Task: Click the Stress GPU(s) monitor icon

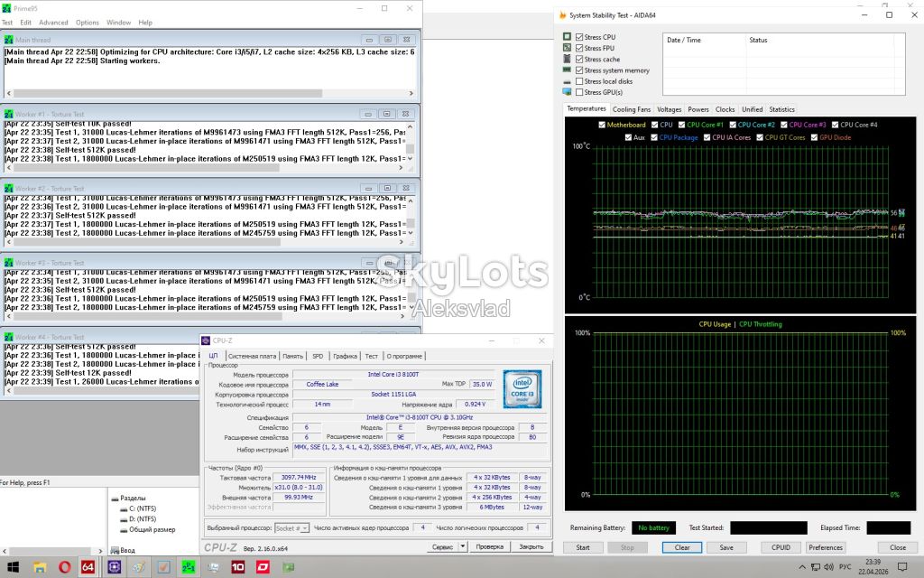Action: point(567,92)
